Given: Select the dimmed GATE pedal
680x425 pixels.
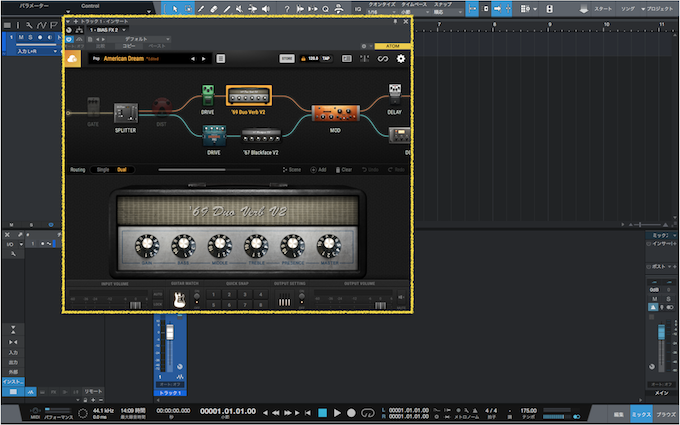Looking at the screenshot, I should point(93,108).
